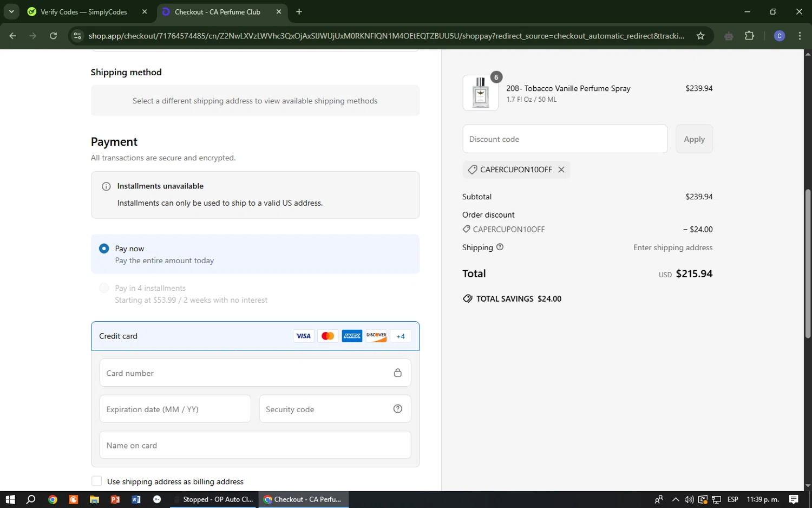Click the taskbar clock 11:39 p. m.

tap(763, 499)
